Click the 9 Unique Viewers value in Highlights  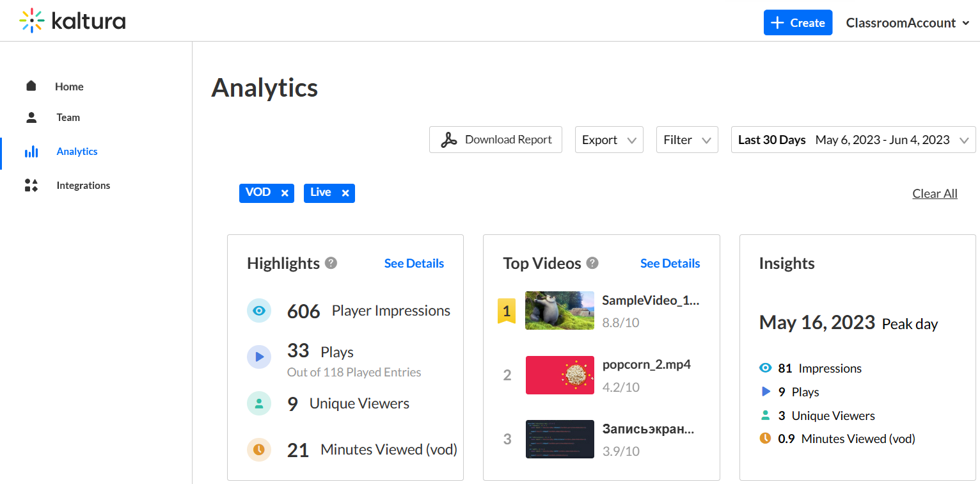292,405
